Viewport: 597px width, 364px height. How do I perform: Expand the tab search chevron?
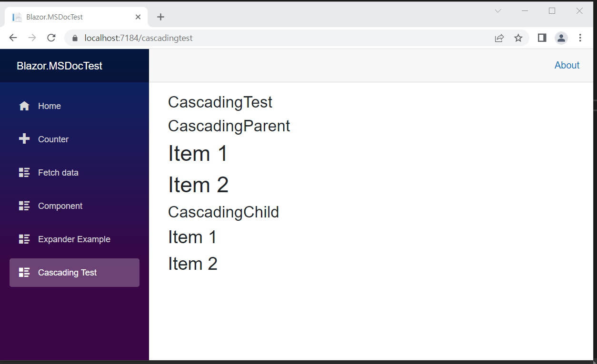coord(498,11)
